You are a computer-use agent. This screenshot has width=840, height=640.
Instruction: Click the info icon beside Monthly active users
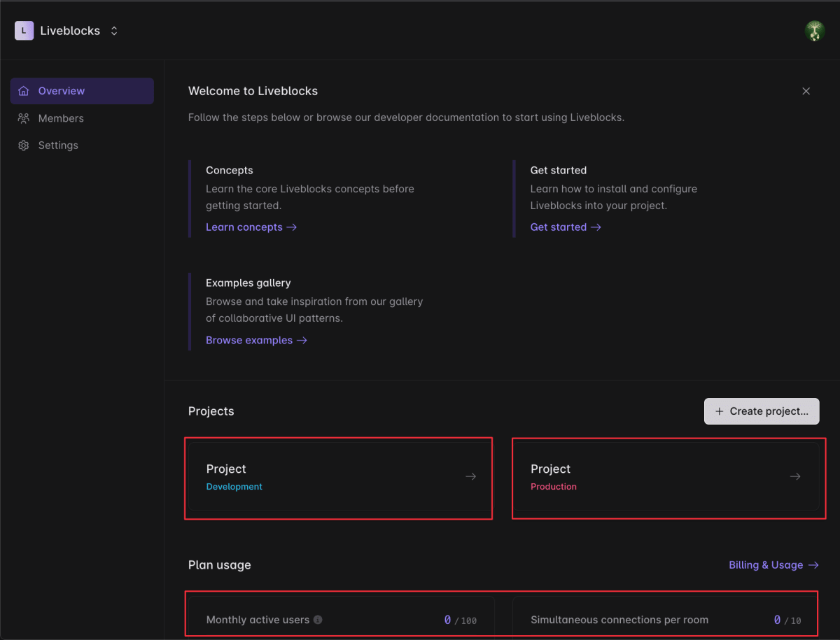click(x=318, y=620)
